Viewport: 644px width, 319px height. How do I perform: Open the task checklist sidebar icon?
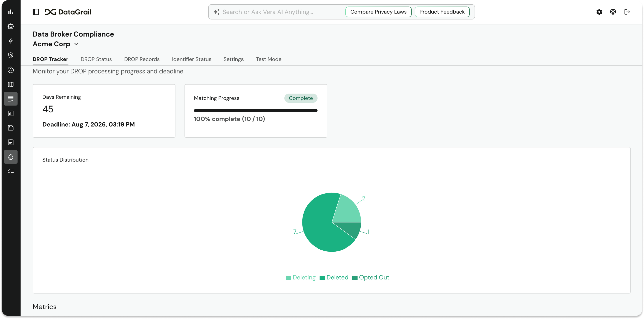point(11,171)
